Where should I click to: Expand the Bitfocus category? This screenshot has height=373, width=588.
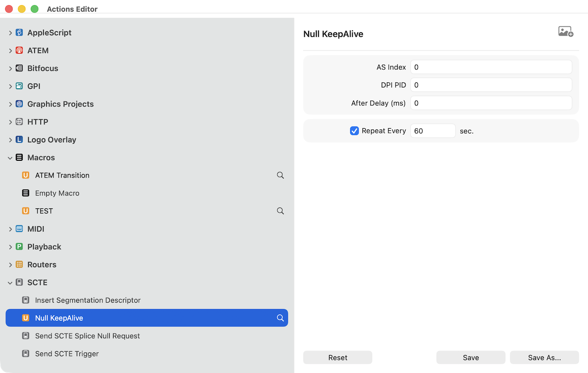click(10, 69)
